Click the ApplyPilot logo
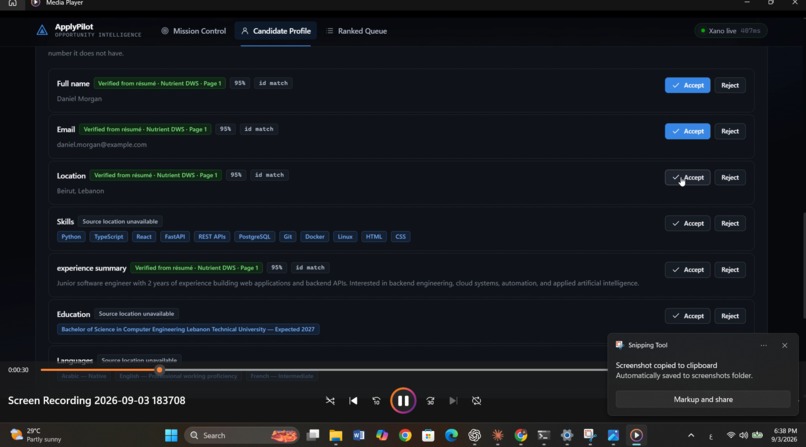 click(42, 31)
